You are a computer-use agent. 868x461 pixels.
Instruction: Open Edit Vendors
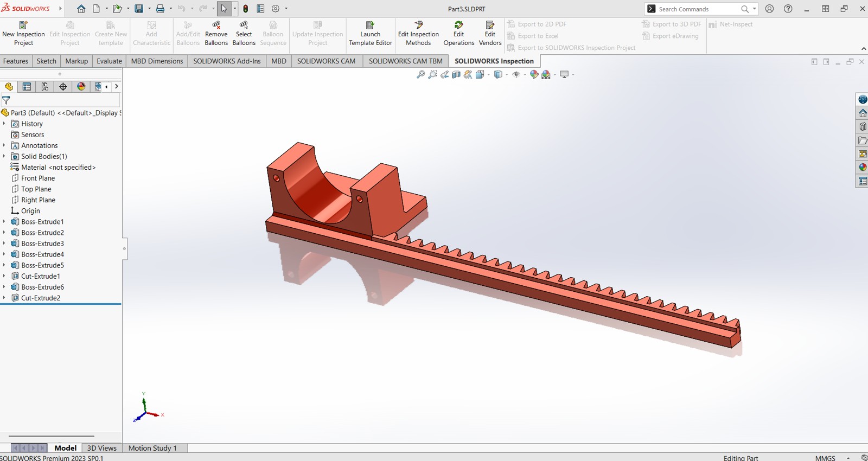490,34
